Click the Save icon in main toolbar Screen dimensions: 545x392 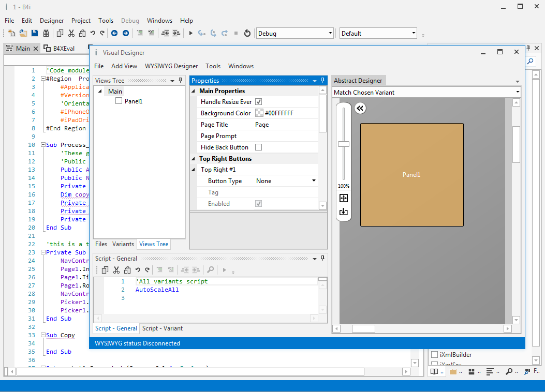(x=35, y=34)
